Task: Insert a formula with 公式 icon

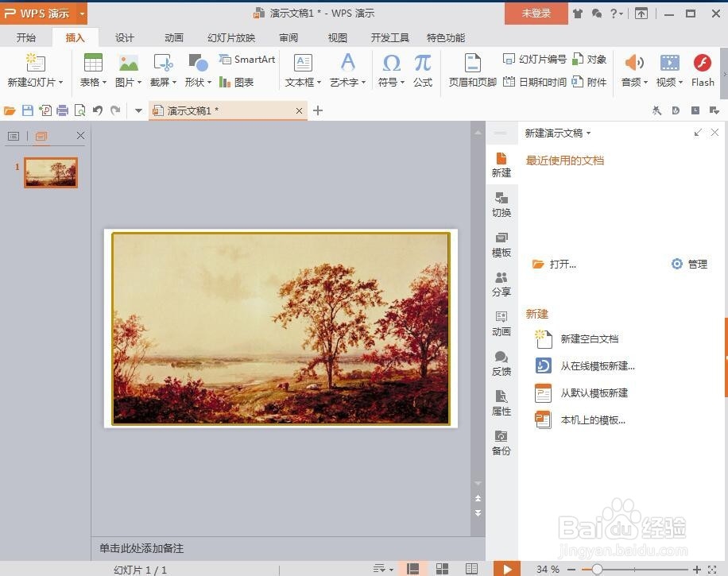Action: tap(423, 62)
